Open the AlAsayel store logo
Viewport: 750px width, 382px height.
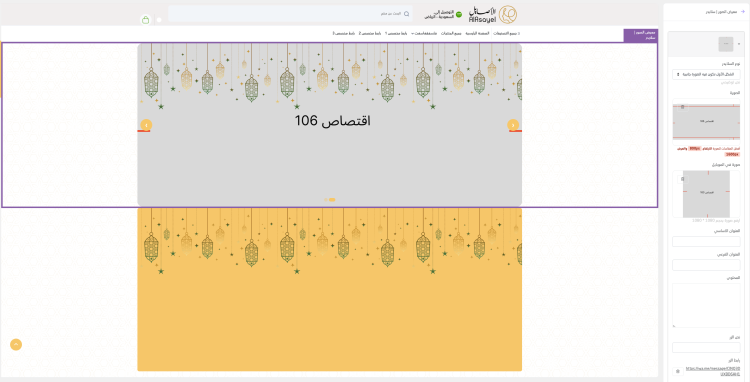click(x=493, y=15)
